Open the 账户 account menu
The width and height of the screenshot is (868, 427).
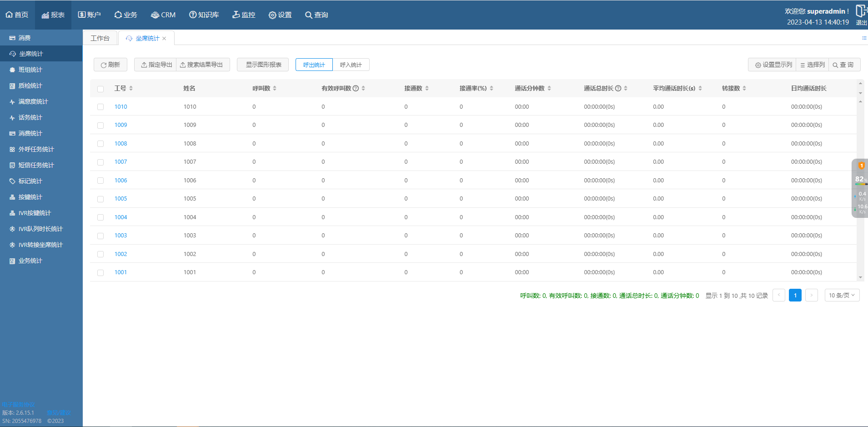click(x=89, y=15)
